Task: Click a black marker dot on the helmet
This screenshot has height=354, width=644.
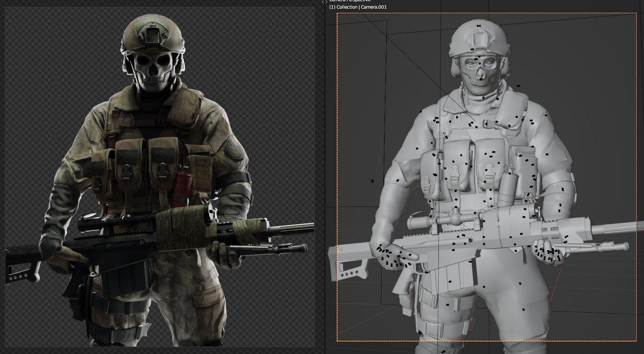Action: [x=478, y=27]
